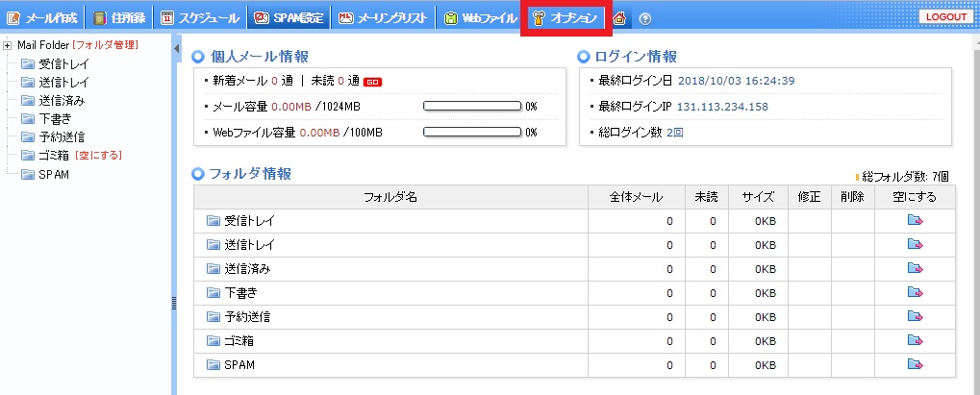Click the home icon in the toolbar
980x395 pixels.
pyautogui.click(x=620, y=17)
